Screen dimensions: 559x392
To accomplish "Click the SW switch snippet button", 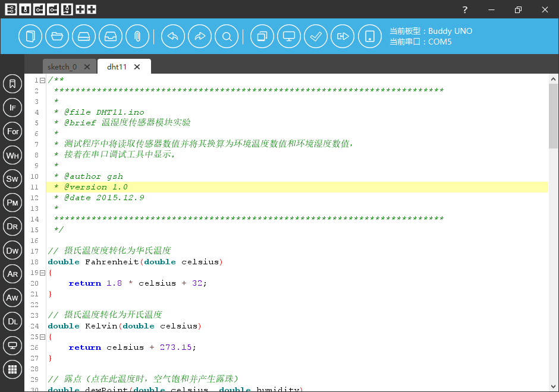I will pyautogui.click(x=12, y=179).
